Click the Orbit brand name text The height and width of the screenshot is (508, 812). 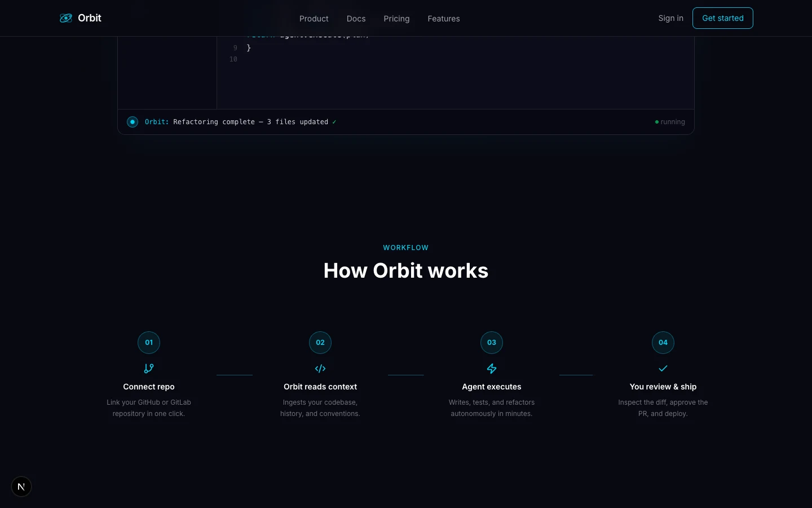click(90, 18)
